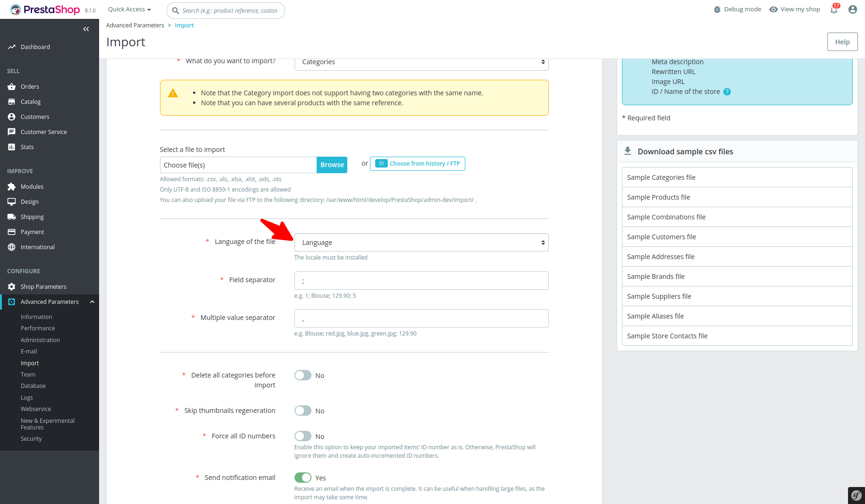Open the International settings
The image size is (865, 504).
tap(37, 247)
